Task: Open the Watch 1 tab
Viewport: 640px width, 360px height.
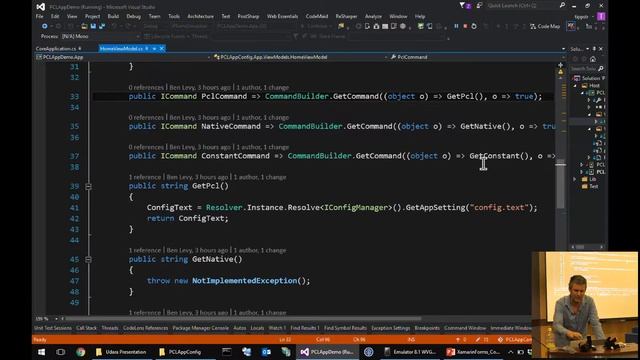Action: (x=277, y=328)
